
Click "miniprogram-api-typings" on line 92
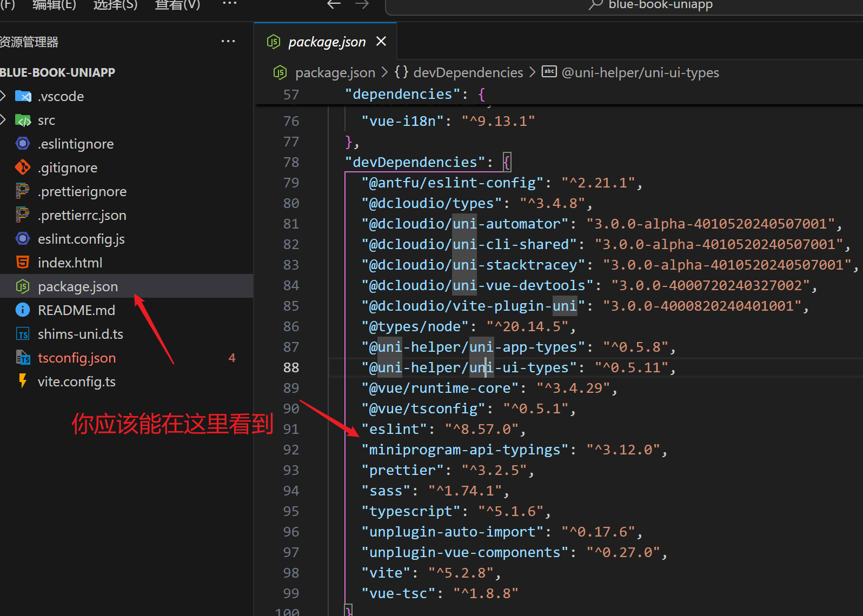coord(464,450)
